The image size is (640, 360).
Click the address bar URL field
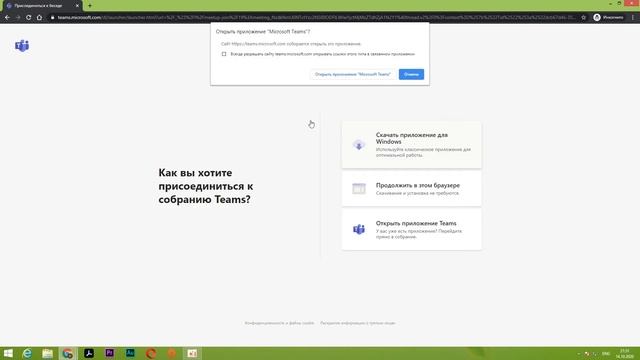point(316,18)
